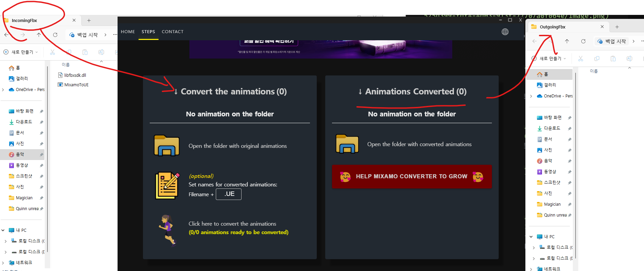Click the paste icon in OutgoingFbx toolbar
This screenshot has width=644, height=271.
(x=613, y=59)
